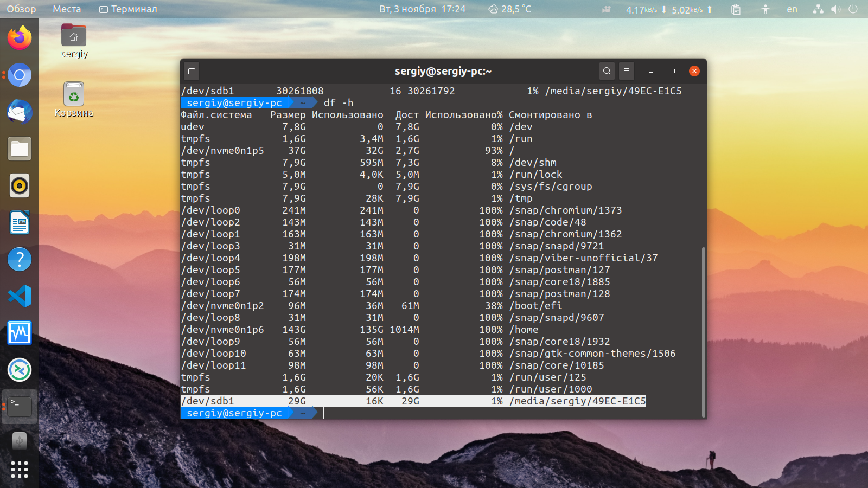Open the Help icon in dock

tap(20, 259)
